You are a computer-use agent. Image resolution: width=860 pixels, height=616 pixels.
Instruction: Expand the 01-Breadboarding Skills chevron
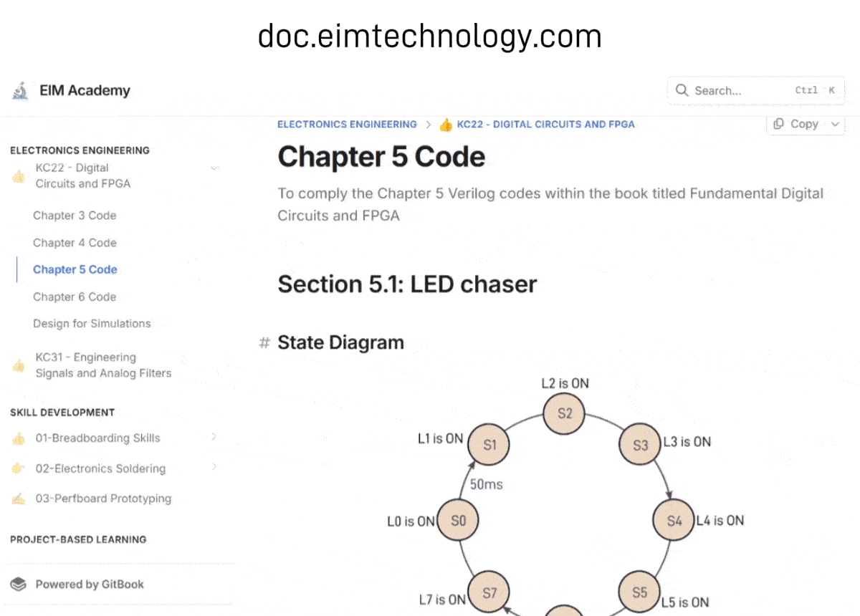pyautogui.click(x=214, y=437)
